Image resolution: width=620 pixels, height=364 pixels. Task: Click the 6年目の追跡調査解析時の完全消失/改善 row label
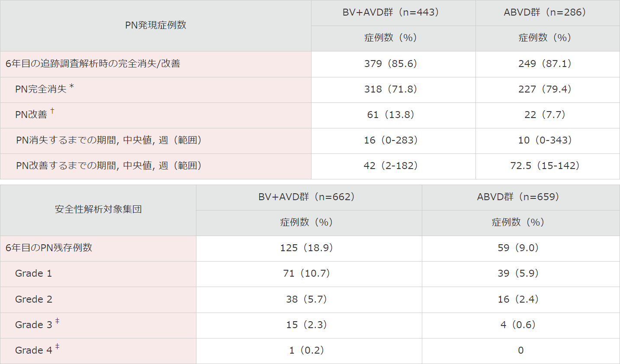tap(156, 64)
